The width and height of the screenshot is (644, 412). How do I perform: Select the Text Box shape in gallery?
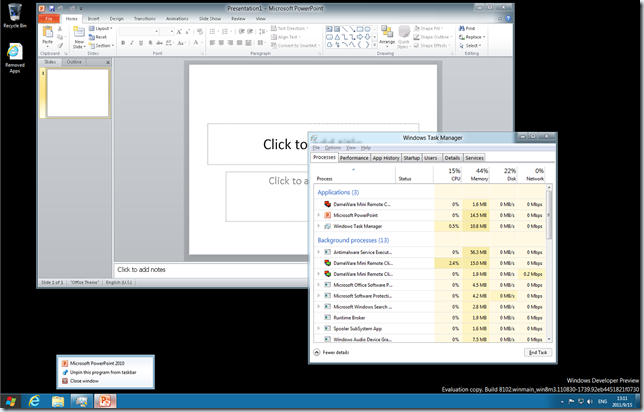pyautogui.click(x=329, y=29)
